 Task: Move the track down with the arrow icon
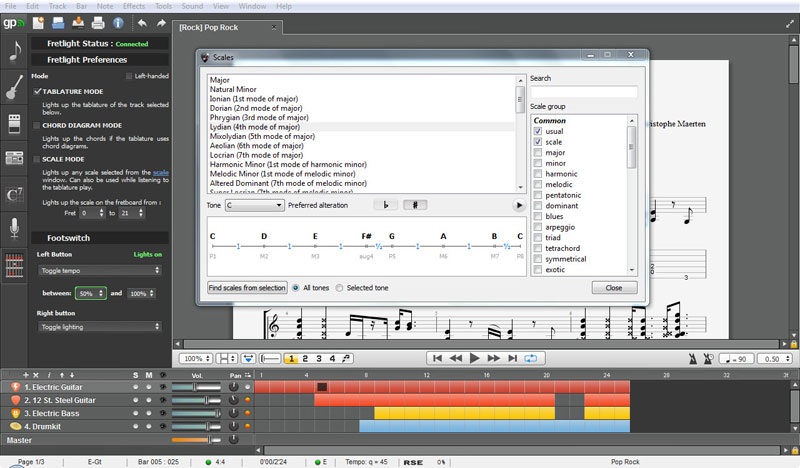(x=72, y=375)
